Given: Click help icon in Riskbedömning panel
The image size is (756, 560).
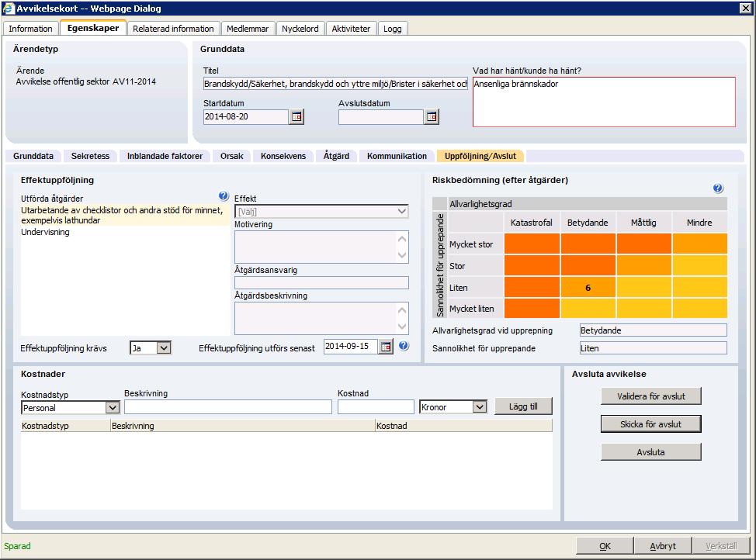Looking at the screenshot, I should tap(718, 188).
